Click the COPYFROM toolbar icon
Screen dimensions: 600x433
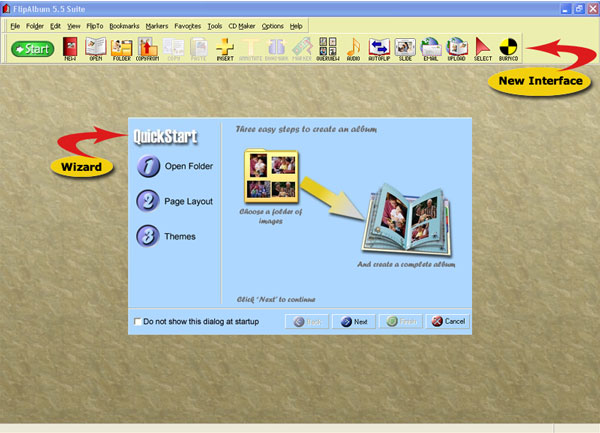pyautogui.click(x=147, y=49)
